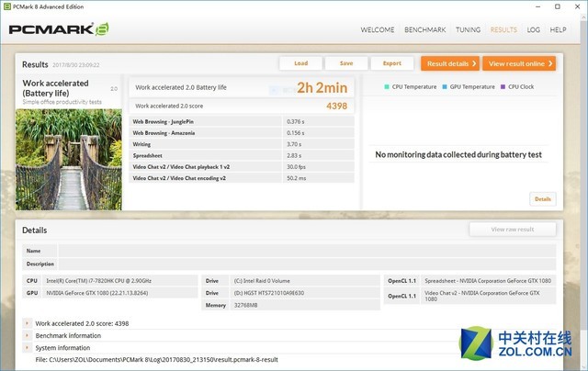Click the CPU Clock legend marker

(x=503, y=86)
